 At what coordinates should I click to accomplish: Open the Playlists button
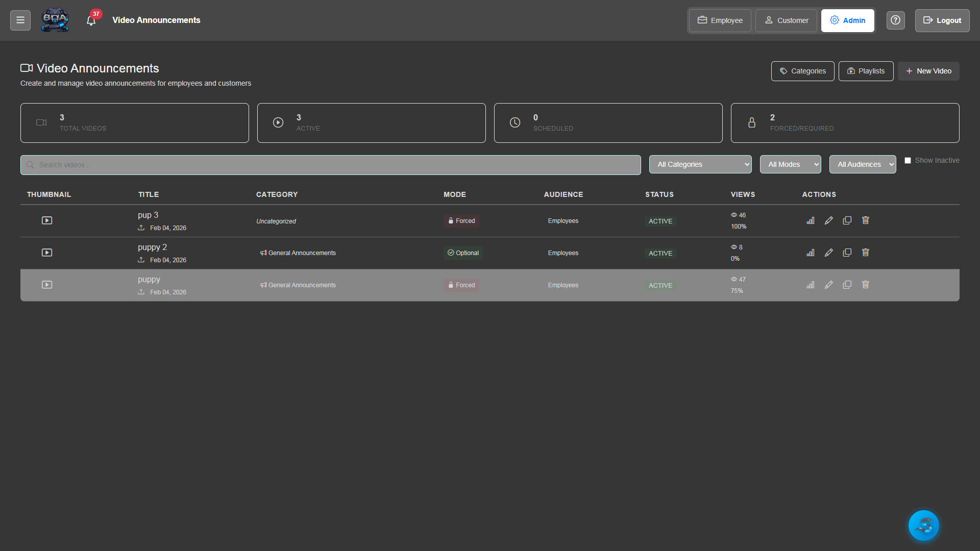point(866,71)
